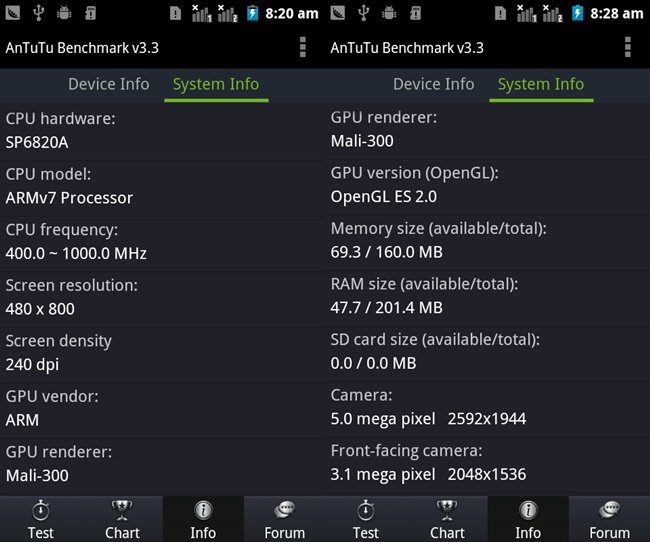This screenshot has width=650, height=542.
Task: Tap the CPU hardware SP6820A row
Action: point(162,130)
